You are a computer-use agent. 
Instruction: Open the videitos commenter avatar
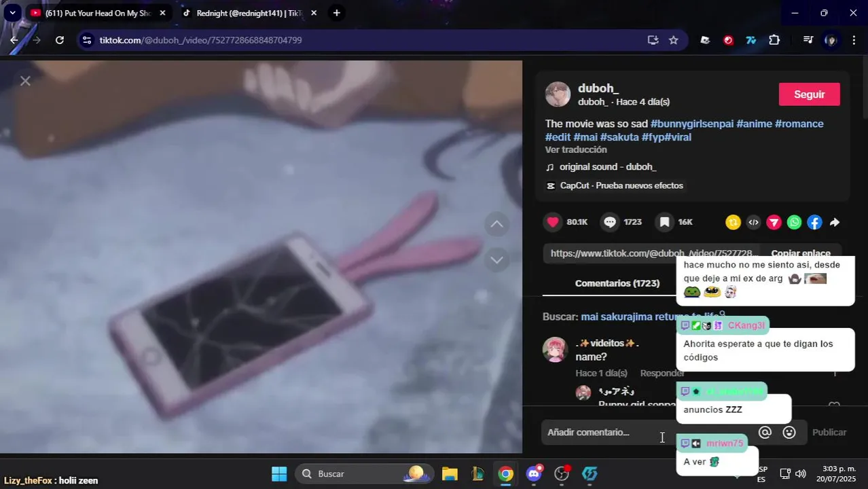(x=555, y=349)
